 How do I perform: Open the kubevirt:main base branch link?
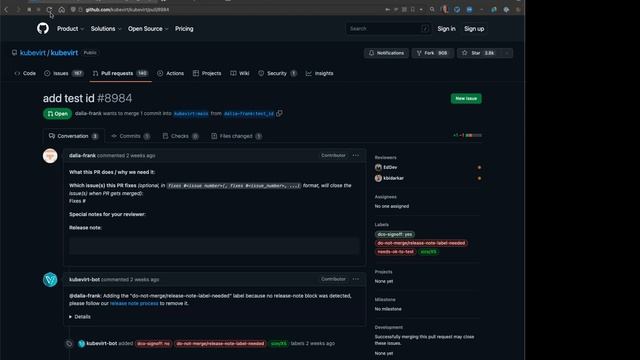tap(191, 113)
